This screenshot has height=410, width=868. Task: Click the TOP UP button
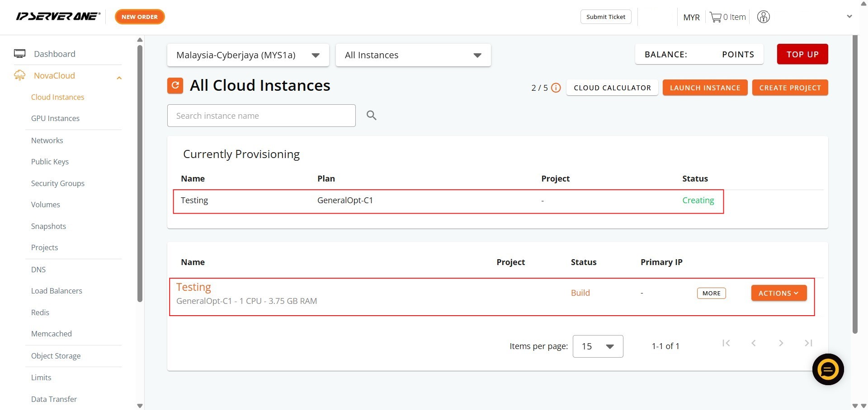tap(802, 54)
